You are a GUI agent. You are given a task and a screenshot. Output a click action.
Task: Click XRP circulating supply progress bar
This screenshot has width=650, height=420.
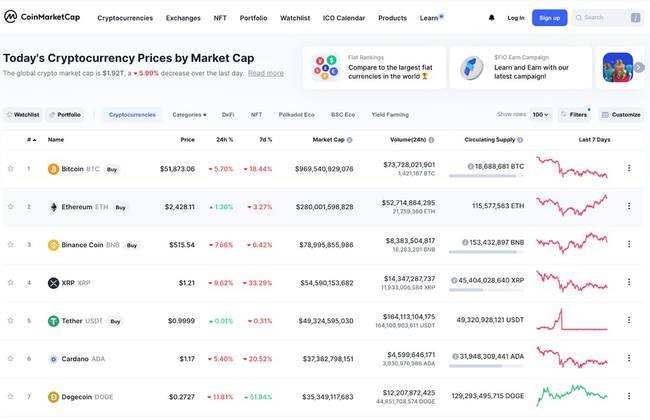coord(486,290)
